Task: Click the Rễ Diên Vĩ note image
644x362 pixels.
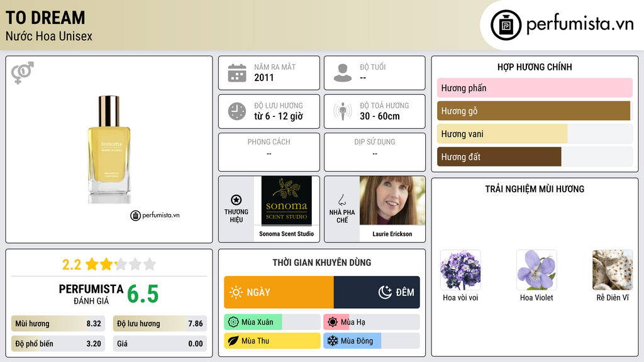Action: 613,270
